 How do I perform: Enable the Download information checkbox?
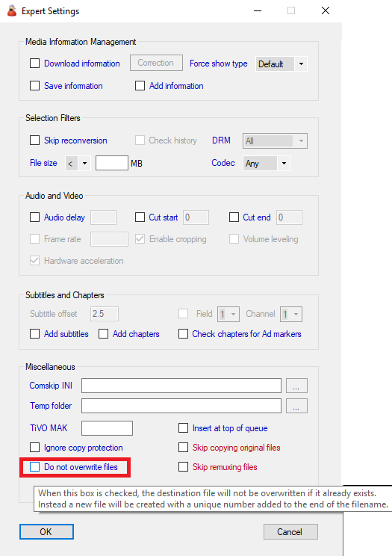point(35,64)
